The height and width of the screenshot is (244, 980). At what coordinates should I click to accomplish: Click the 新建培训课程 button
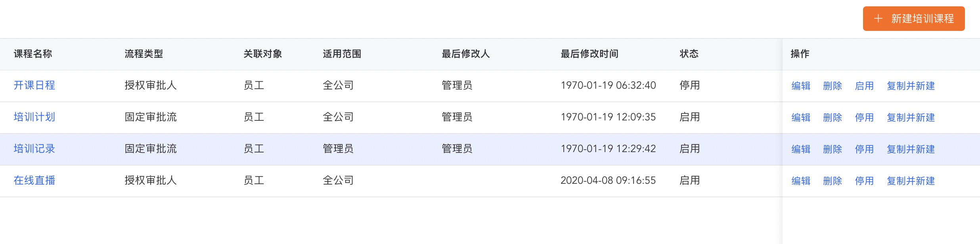click(x=913, y=19)
